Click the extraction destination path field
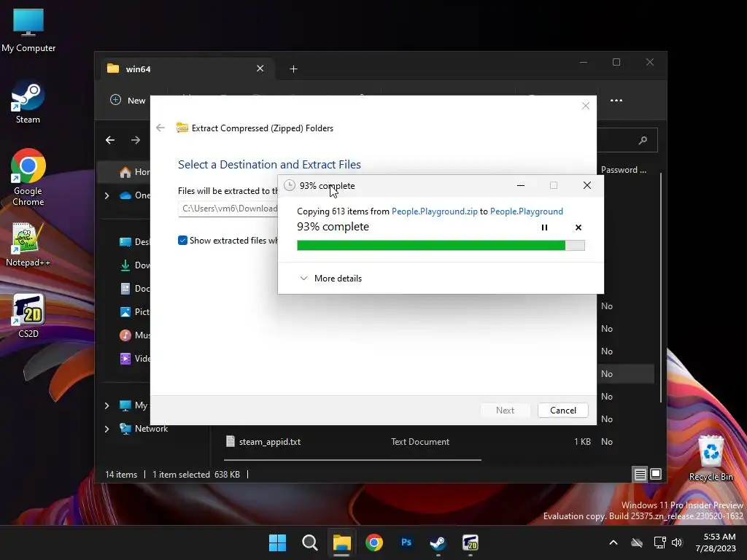This screenshot has height=560, width=747. (228, 209)
